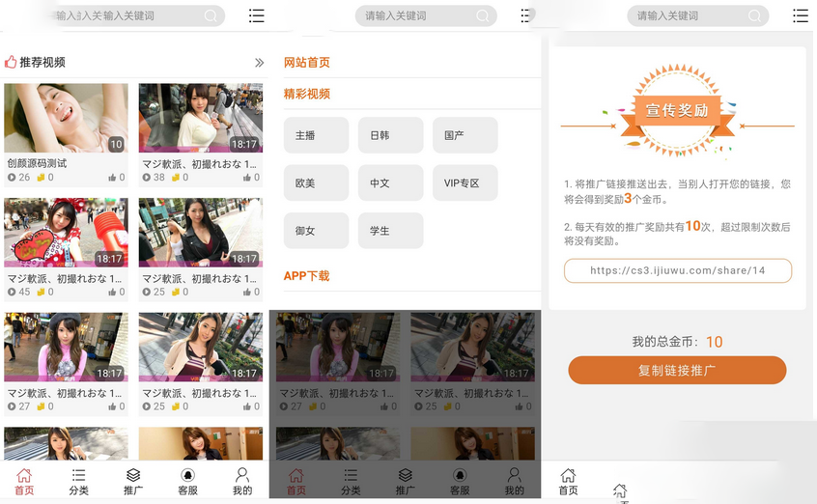Viewport: 817px width, 504px height.
Task: Open the 客服 tab in the left screen's bottom bar
Action: point(187,482)
